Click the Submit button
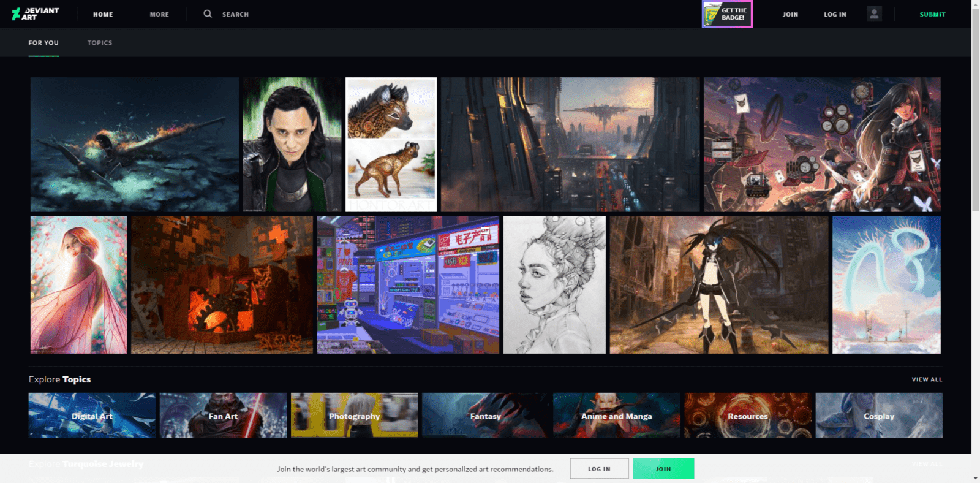980x483 pixels. click(x=932, y=14)
